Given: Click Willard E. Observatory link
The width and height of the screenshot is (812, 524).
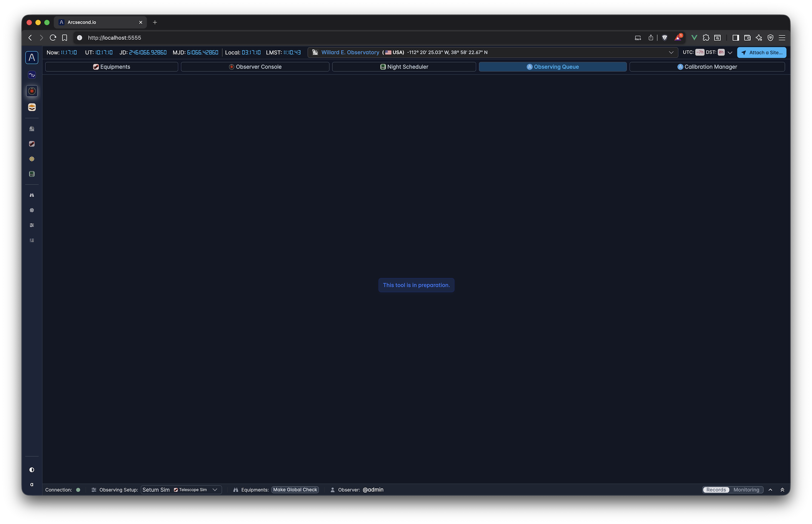Looking at the screenshot, I should click(350, 53).
